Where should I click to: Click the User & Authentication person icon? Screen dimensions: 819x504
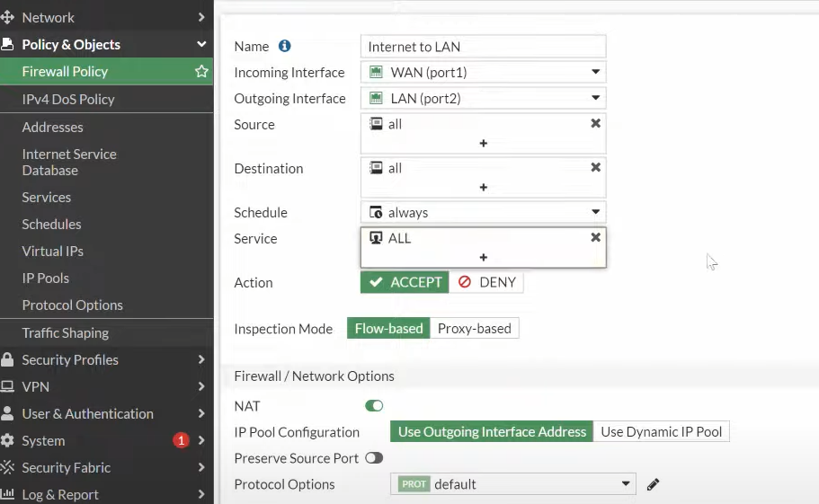pos(7,413)
